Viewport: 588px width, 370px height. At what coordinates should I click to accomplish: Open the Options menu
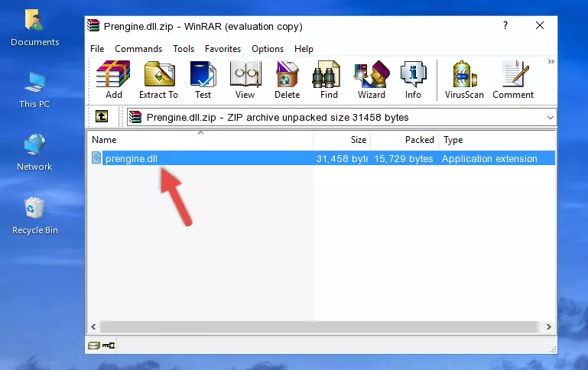pos(268,49)
